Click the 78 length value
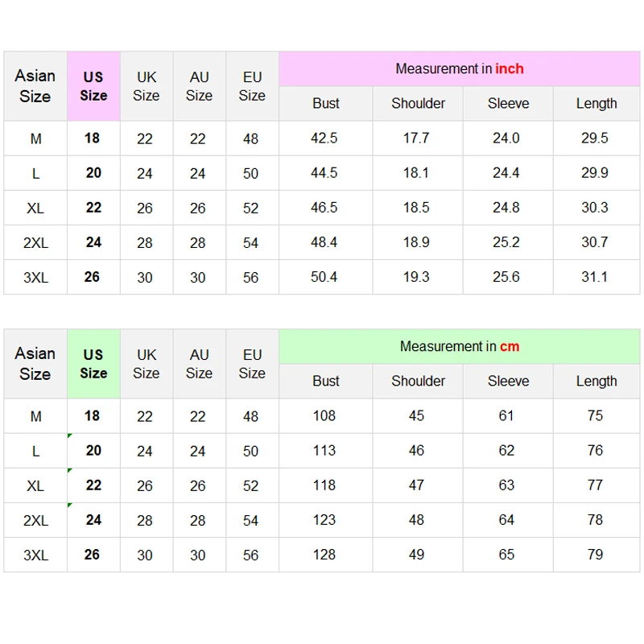 point(595,520)
